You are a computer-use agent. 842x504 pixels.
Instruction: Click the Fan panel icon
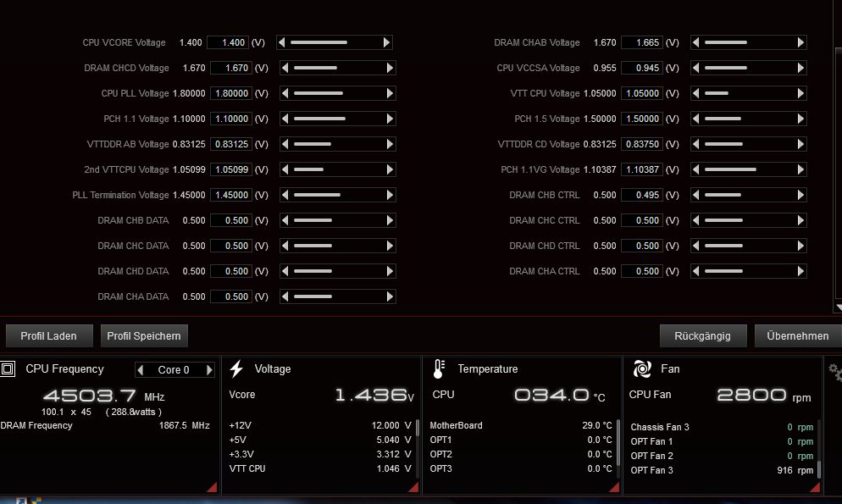click(642, 368)
